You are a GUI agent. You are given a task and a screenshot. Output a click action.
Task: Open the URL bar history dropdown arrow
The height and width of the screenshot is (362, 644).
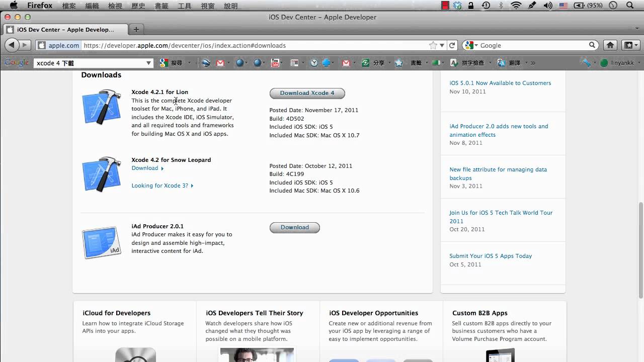pos(442,45)
